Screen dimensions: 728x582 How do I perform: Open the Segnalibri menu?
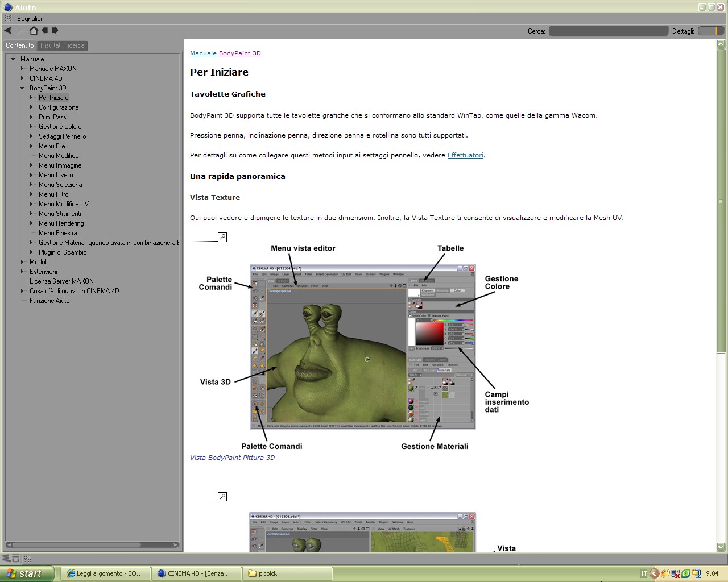[x=30, y=19]
